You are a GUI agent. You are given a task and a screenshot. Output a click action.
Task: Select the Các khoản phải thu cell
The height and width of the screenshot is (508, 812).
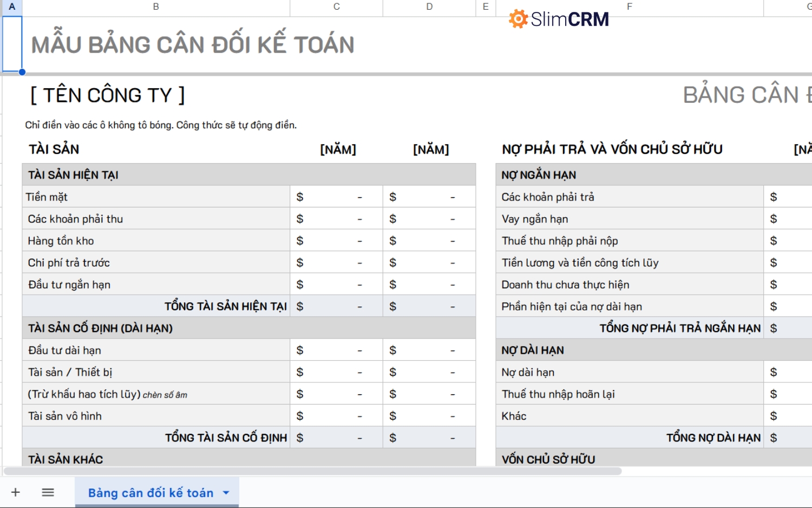click(x=156, y=219)
